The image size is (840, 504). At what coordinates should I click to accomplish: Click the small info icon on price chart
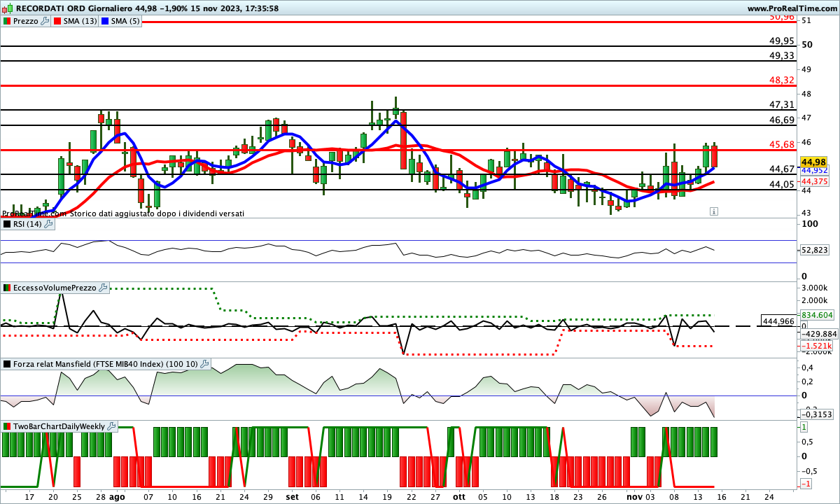[x=713, y=211]
